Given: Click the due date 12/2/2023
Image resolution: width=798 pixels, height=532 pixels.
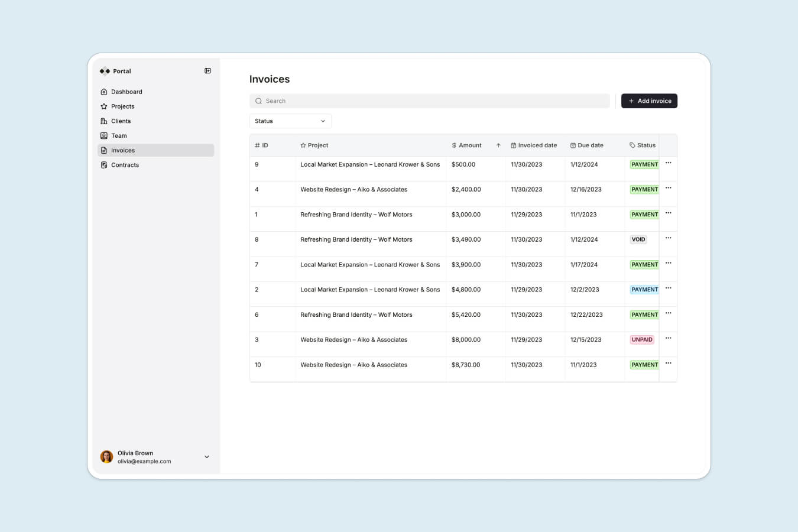Looking at the screenshot, I should (585, 290).
